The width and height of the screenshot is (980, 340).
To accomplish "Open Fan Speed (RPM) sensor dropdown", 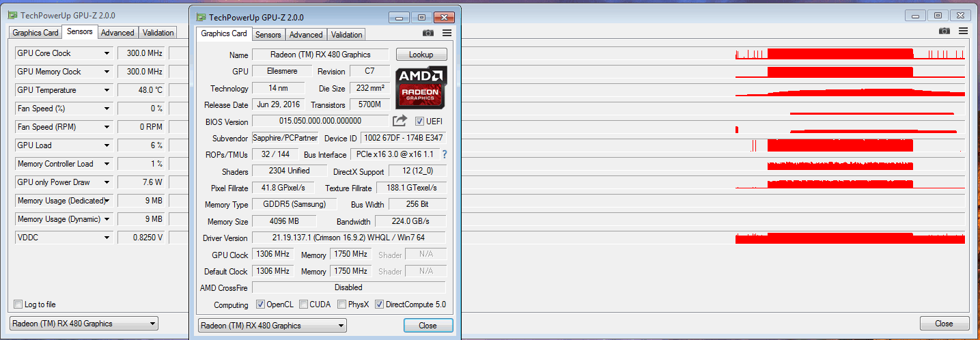I will click(x=107, y=127).
